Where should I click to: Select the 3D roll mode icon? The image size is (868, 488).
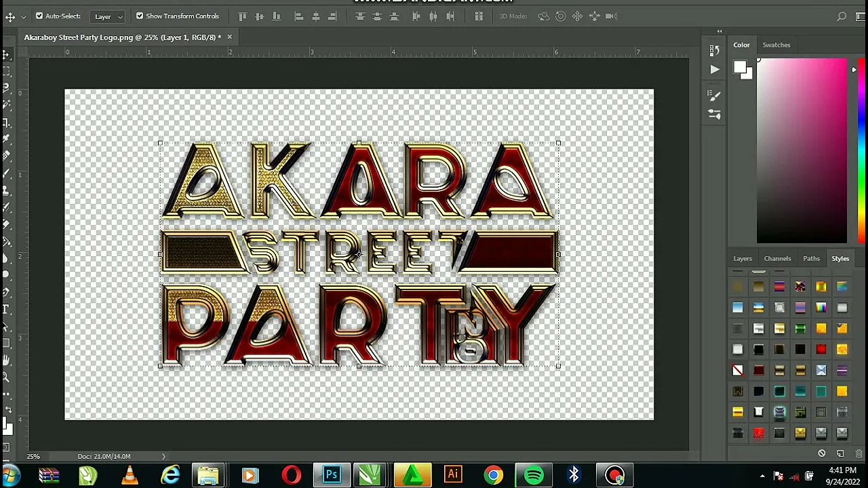click(x=560, y=16)
